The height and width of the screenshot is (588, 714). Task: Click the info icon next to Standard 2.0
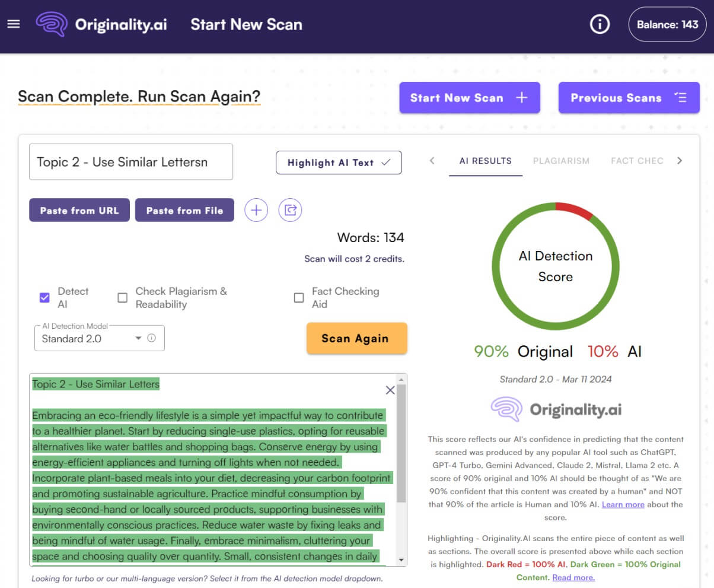(x=152, y=338)
